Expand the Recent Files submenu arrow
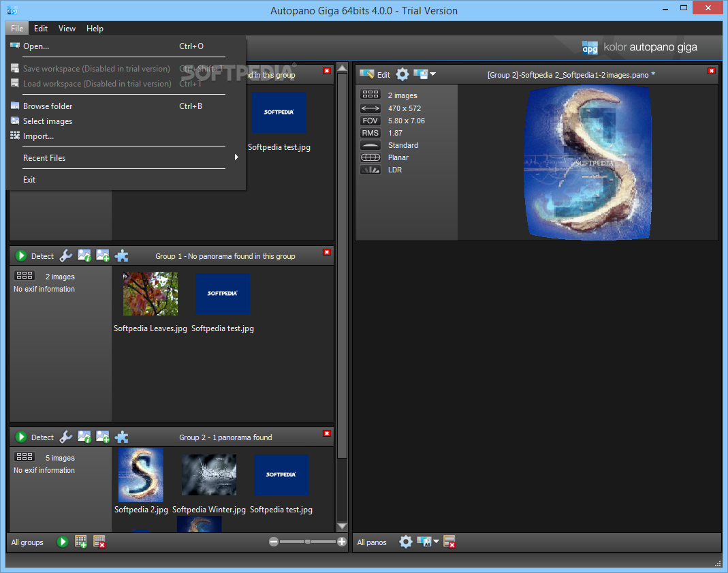Image resolution: width=728 pixels, height=573 pixels. [236, 157]
